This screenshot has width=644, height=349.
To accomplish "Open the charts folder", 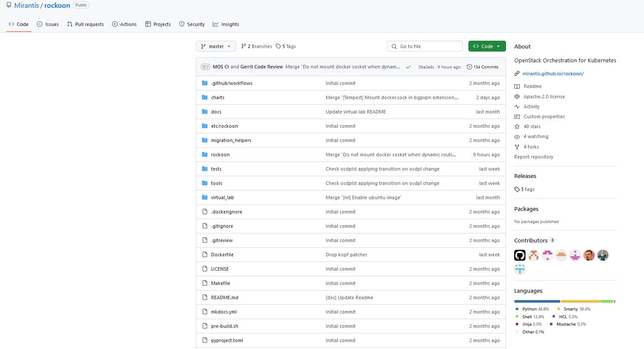I will tap(218, 97).
